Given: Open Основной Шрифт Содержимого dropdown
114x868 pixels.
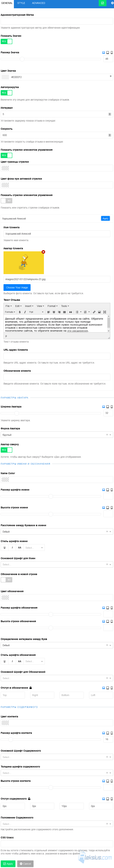Looking at the screenshot, I should [x=57, y=757].
